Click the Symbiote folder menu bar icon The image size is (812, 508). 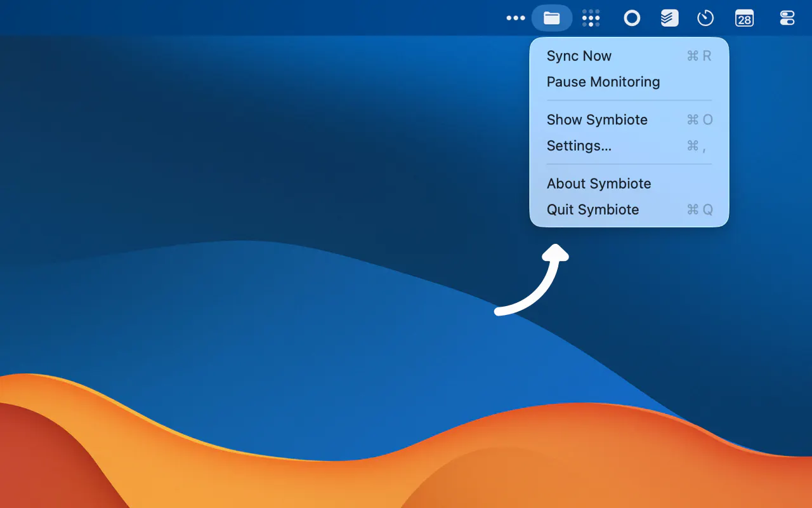tap(552, 18)
